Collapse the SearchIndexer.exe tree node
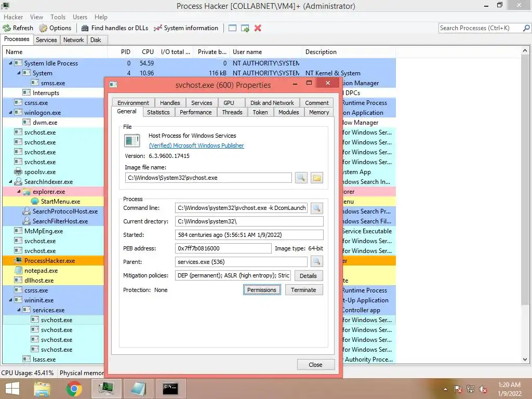This screenshot has width=532, height=399. [10, 181]
